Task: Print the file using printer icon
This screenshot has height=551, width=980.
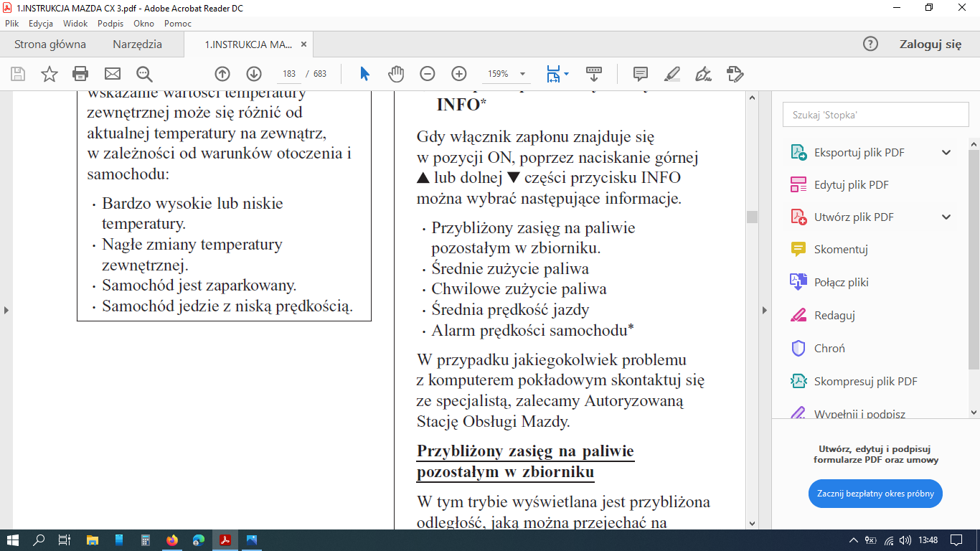Action: [80, 74]
